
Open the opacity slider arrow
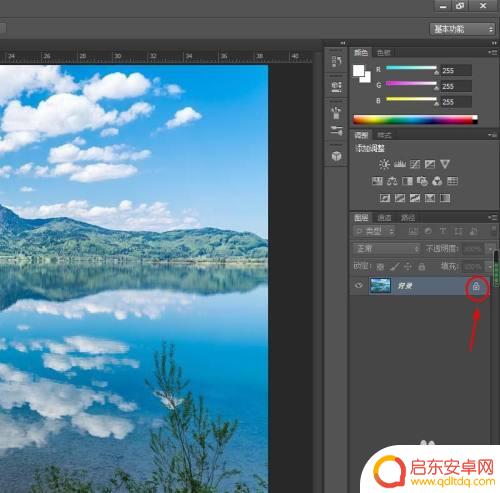coord(490,249)
